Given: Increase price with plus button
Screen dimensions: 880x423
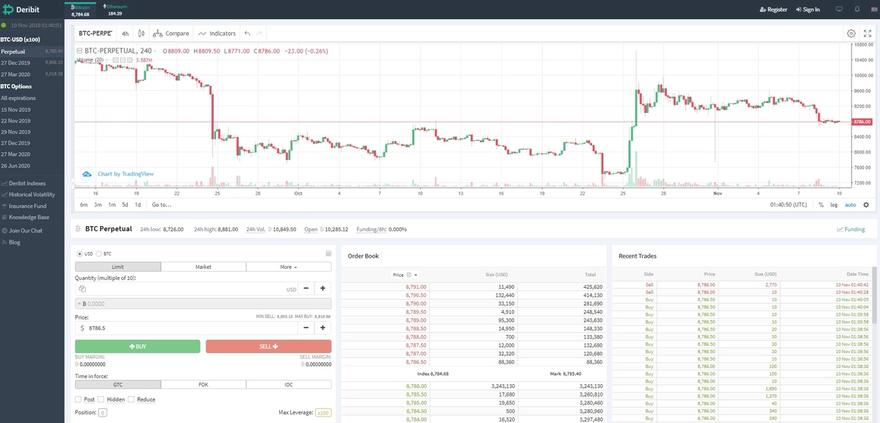Looking at the screenshot, I should pyautogui.click(x=323, y=328).
